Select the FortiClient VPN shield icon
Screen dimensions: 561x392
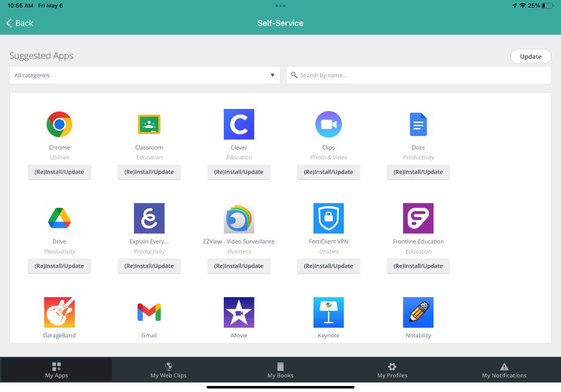(329, 218)
